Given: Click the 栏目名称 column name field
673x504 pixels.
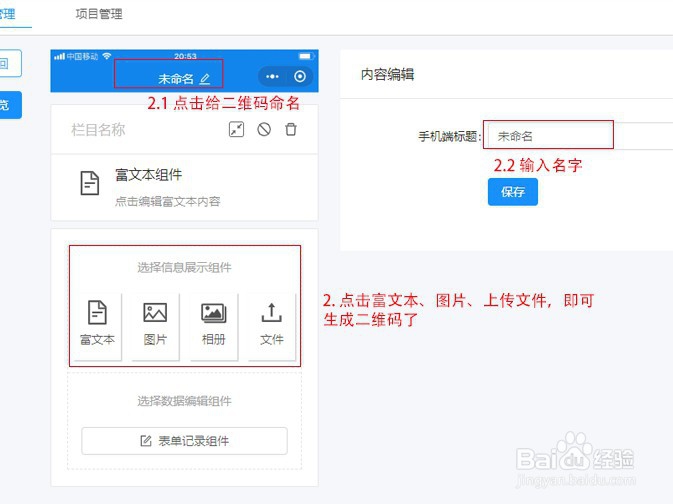Looking at the screenshot, I should [98, 129].
